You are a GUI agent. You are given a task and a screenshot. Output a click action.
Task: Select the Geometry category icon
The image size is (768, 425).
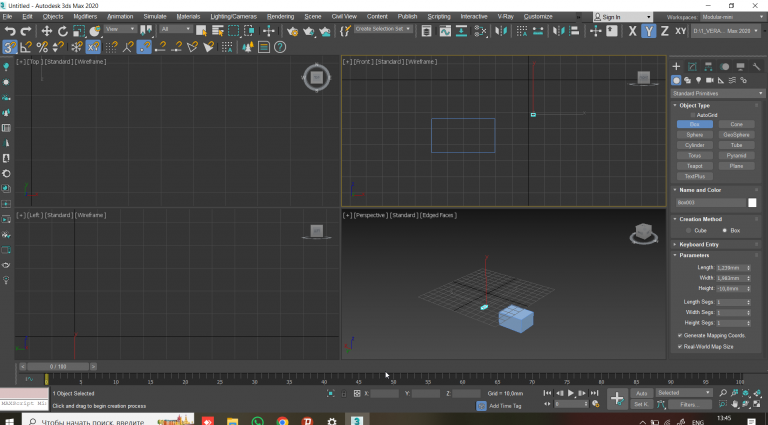[x=676, y=80]
